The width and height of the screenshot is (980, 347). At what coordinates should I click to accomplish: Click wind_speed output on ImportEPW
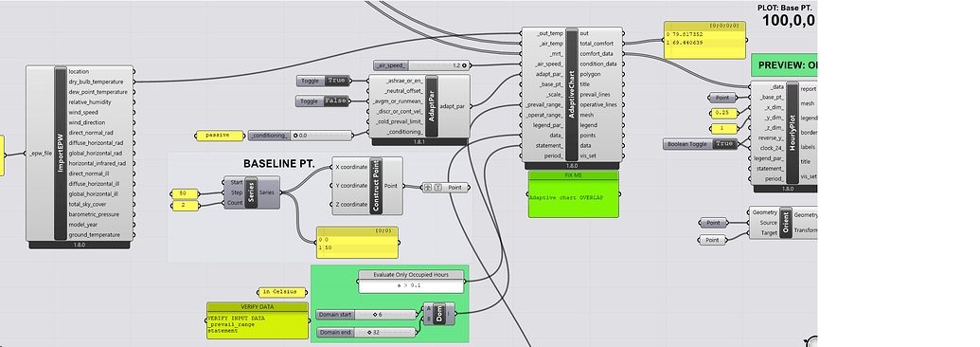(83, 112)
